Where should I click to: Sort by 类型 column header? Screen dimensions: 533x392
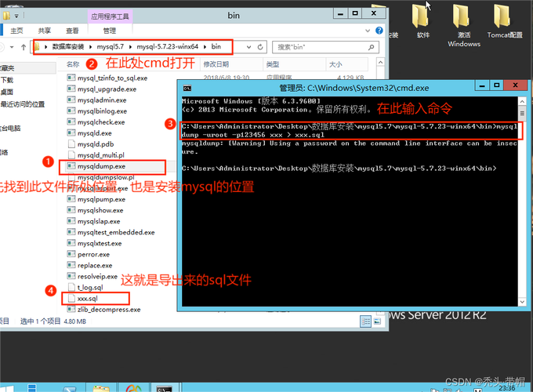pos(273,64)
